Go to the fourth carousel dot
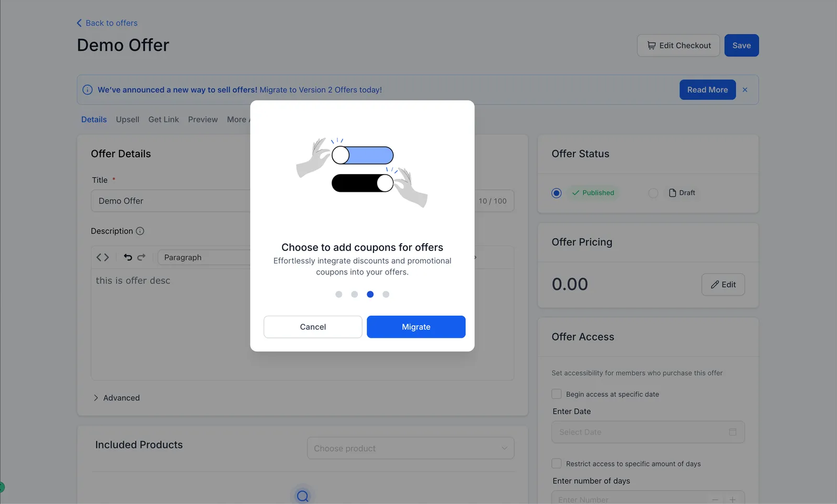Viewport: 837px width, 504px height. point(386,294)
